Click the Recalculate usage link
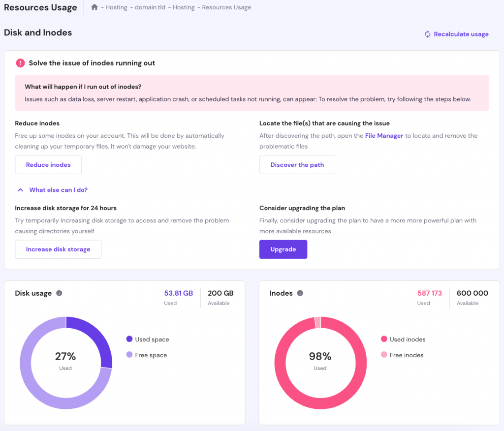 (x=461, y=34)
